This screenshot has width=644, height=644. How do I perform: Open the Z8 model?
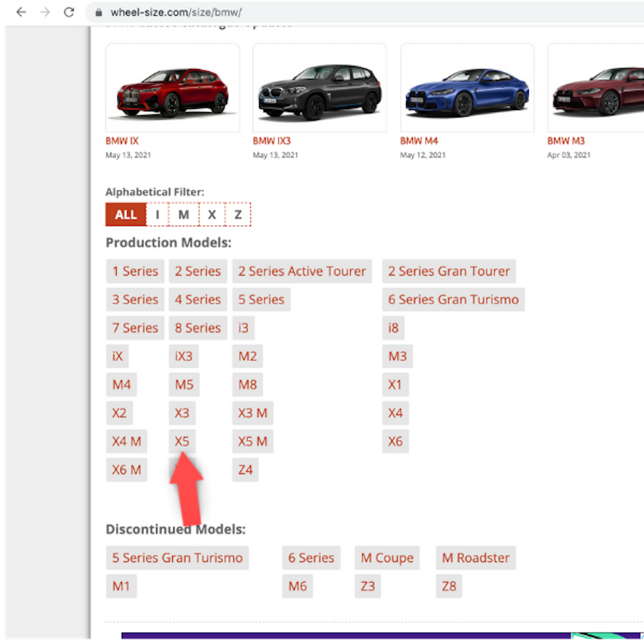coord(449,586)
